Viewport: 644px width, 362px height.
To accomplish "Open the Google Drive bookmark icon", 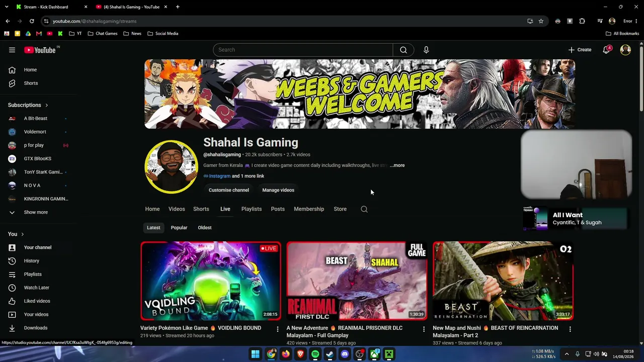I will tap(28, 34).
